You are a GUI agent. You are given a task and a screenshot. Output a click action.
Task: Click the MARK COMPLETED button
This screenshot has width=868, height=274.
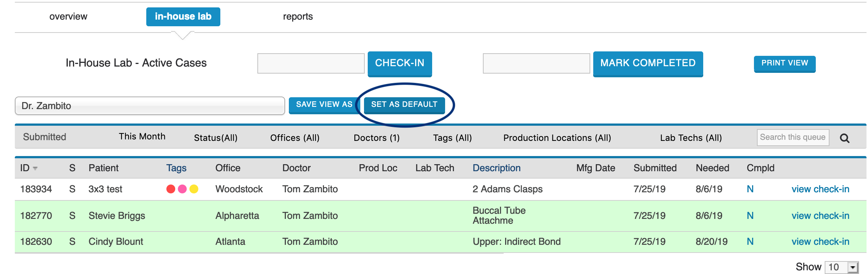648,63
